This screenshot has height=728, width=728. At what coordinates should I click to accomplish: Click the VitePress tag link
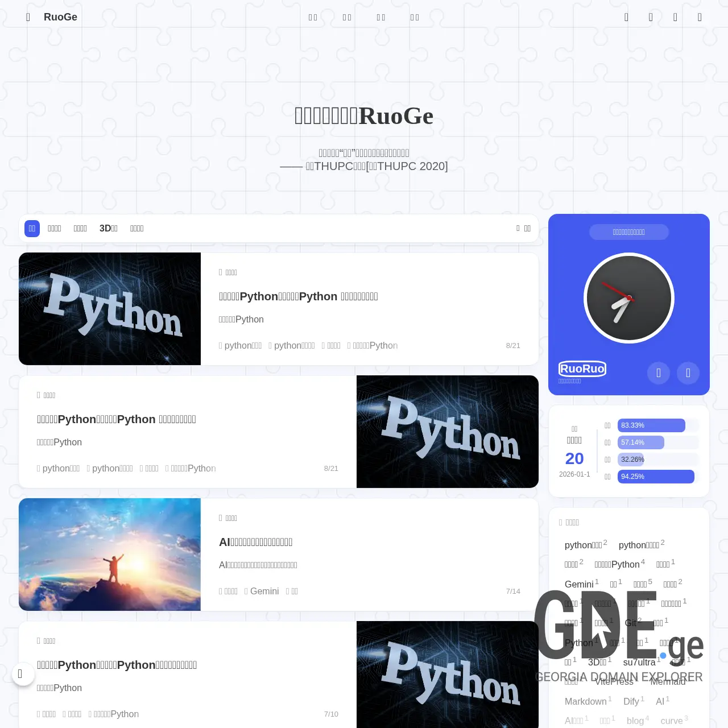[614, 682]
